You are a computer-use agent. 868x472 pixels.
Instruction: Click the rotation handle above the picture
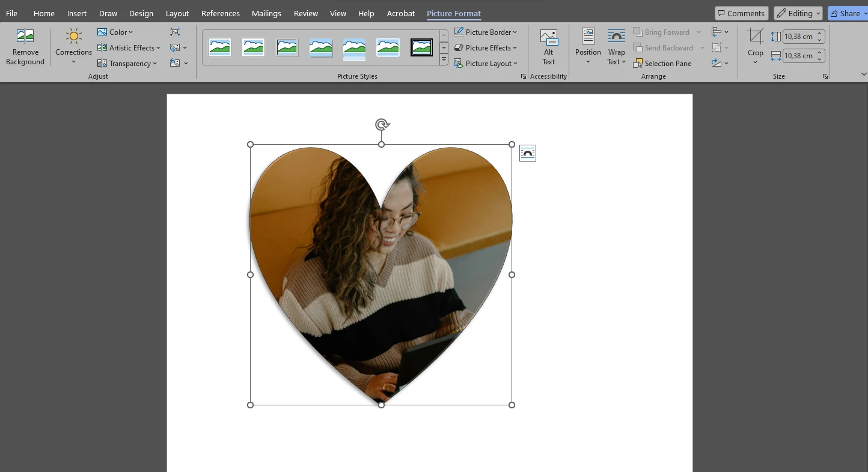coord(381,124)
